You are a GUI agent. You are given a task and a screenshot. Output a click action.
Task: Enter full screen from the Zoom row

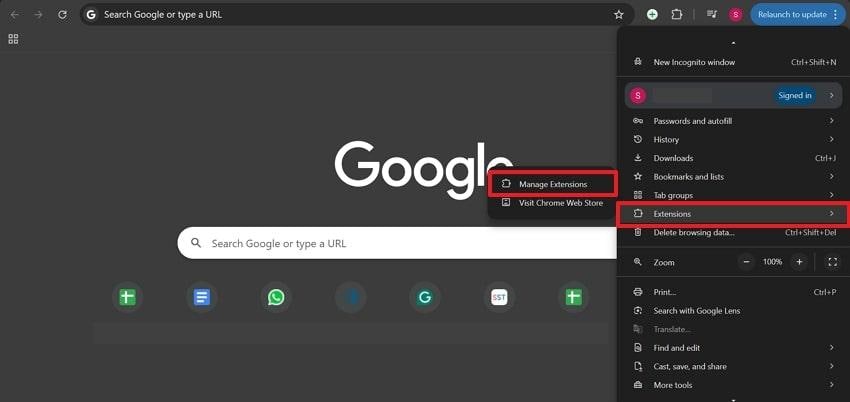833,262
